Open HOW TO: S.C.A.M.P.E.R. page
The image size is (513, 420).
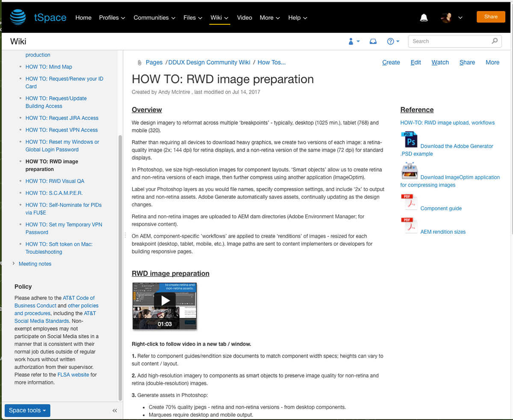tap(54, 193)
